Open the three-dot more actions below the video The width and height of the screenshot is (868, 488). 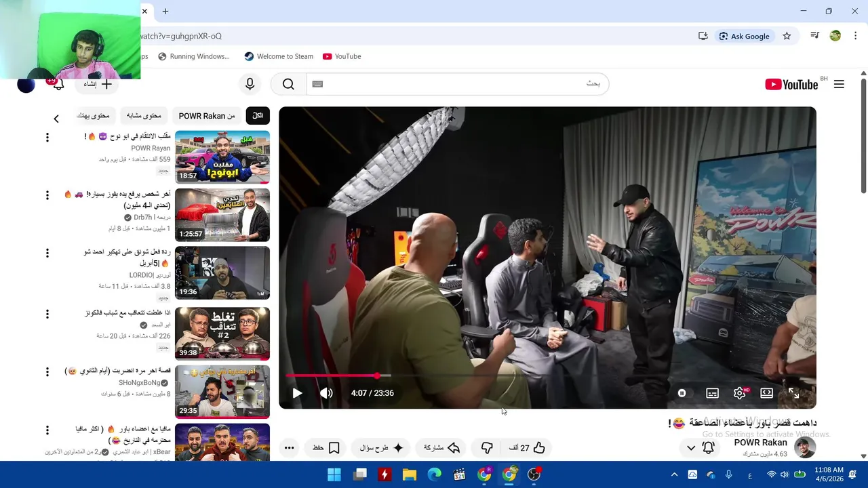tap(289, 448)
